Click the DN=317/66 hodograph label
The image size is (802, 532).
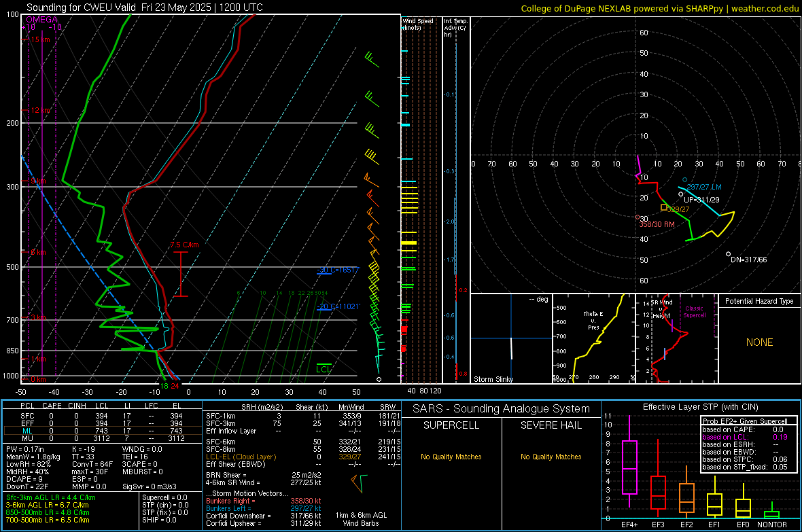click(x=749, y=260)
